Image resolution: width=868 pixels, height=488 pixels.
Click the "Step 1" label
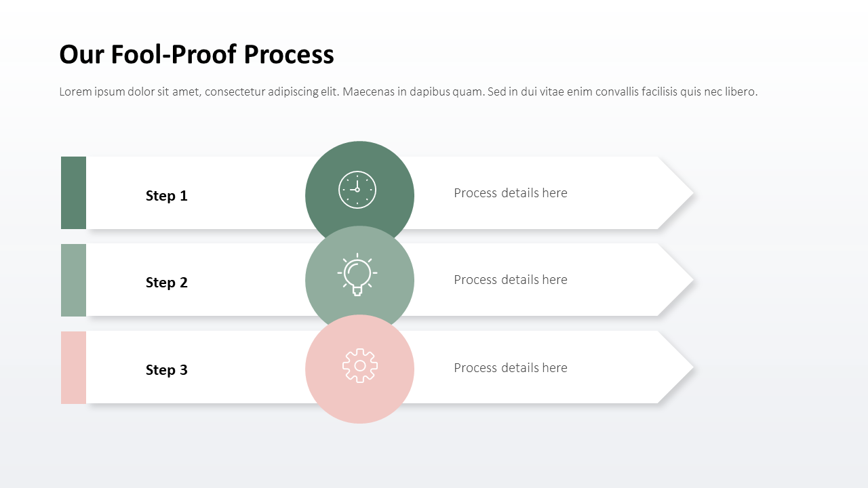(x=166, y=196)
